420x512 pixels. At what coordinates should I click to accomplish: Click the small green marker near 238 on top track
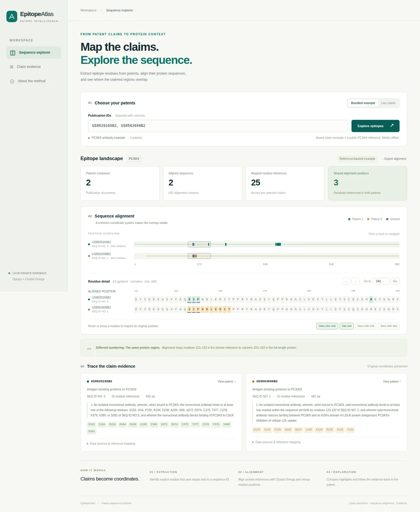226,244
